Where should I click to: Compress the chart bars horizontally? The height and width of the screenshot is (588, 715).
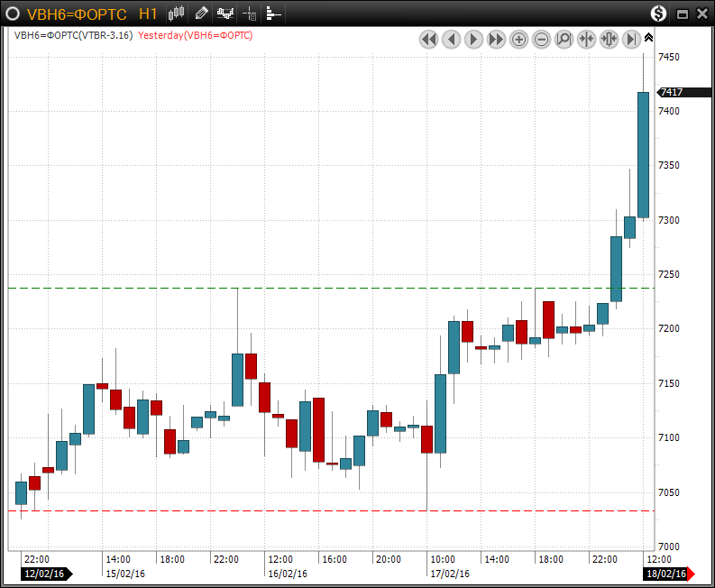click(x=586, y=39)
